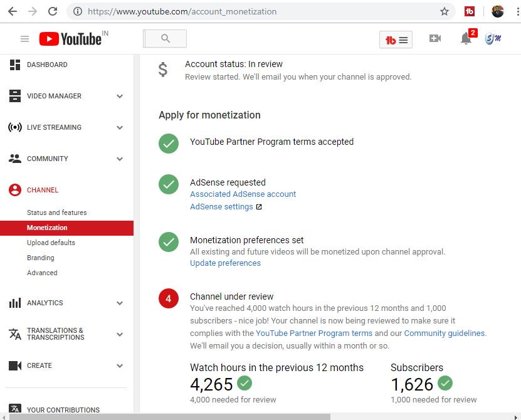
Task: Click the Translations & Transcriptions icon
Action: pos(15,334)
